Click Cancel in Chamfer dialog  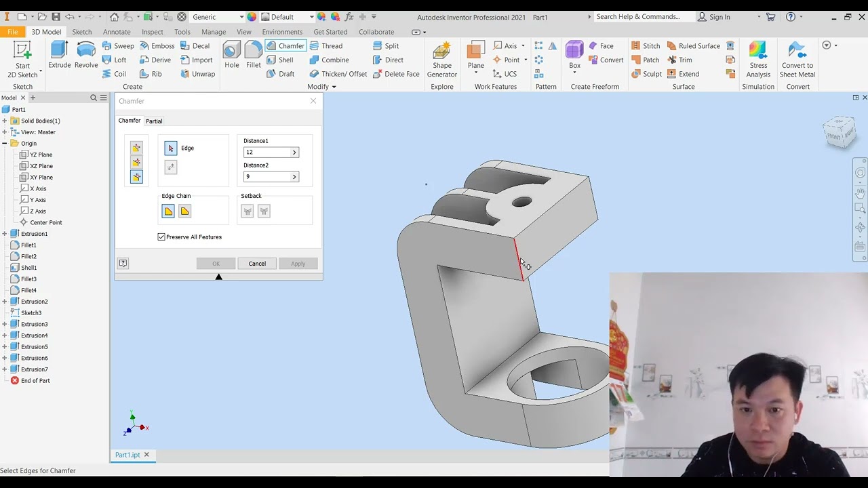tap(257, 264)
